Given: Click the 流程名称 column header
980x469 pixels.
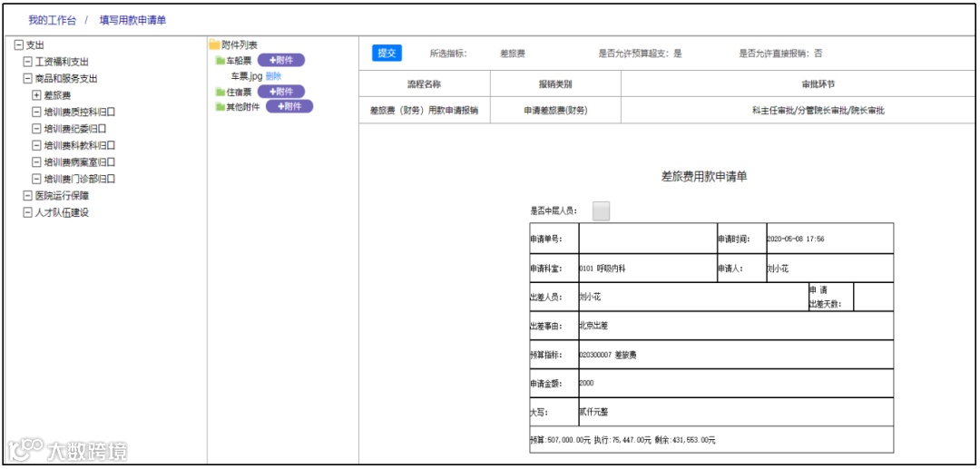Looking at the screenshot, I should pos(425,83).
